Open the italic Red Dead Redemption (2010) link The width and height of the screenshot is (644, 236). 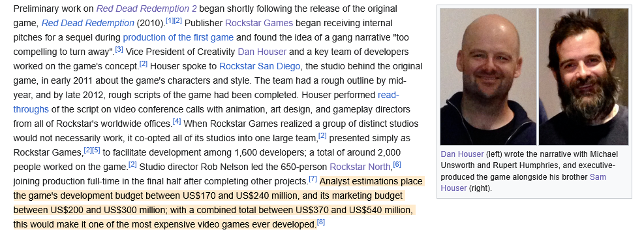pos(88,23)
